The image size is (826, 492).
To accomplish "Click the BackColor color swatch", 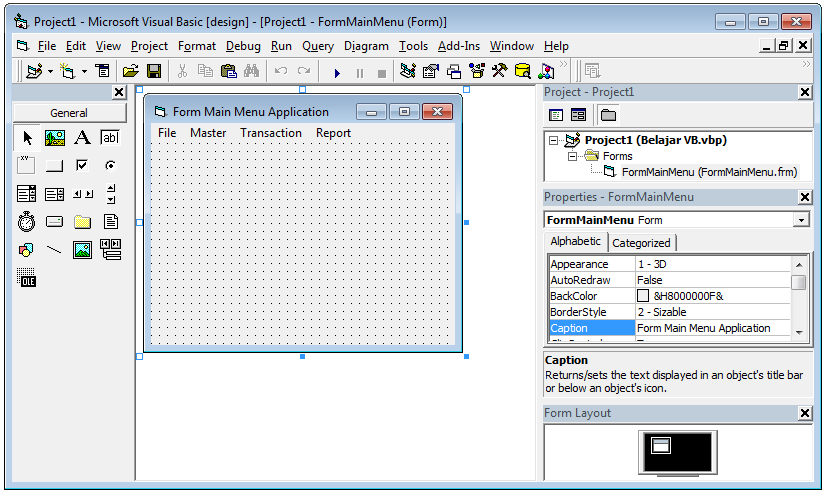I will [643, 296].
